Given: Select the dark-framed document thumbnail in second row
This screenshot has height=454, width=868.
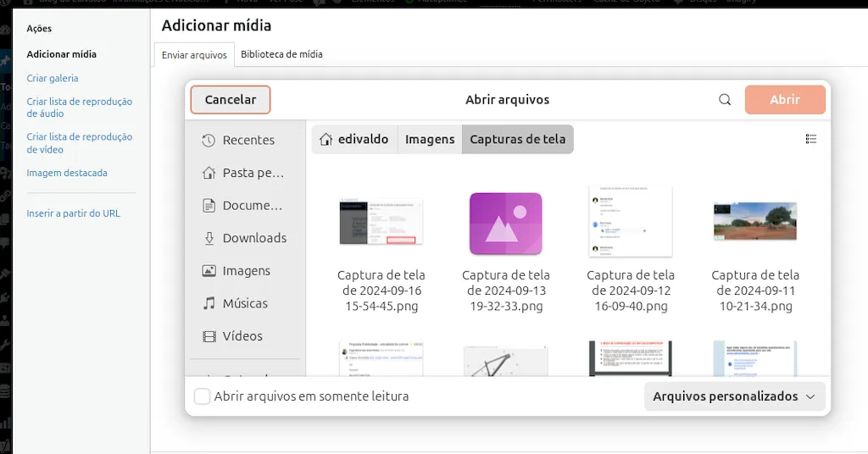Looking at the screenshot, I should click(x=631, y=358).
